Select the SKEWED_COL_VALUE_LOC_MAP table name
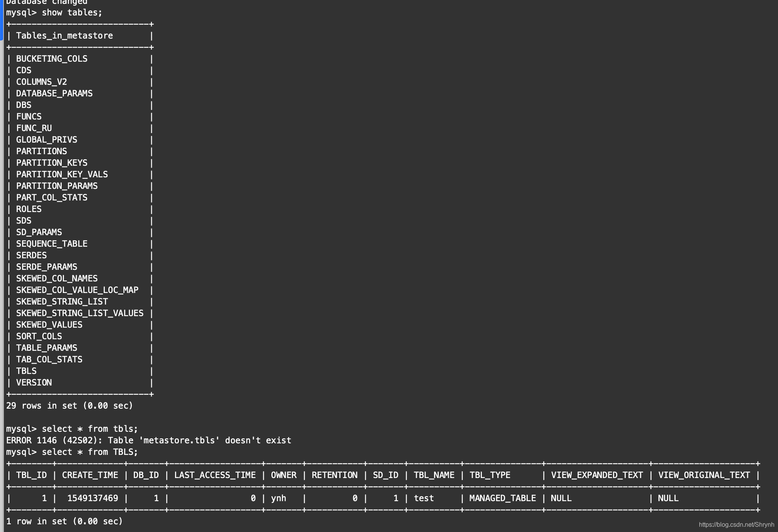This screenshot has height=532, width=778. [77, 290]
